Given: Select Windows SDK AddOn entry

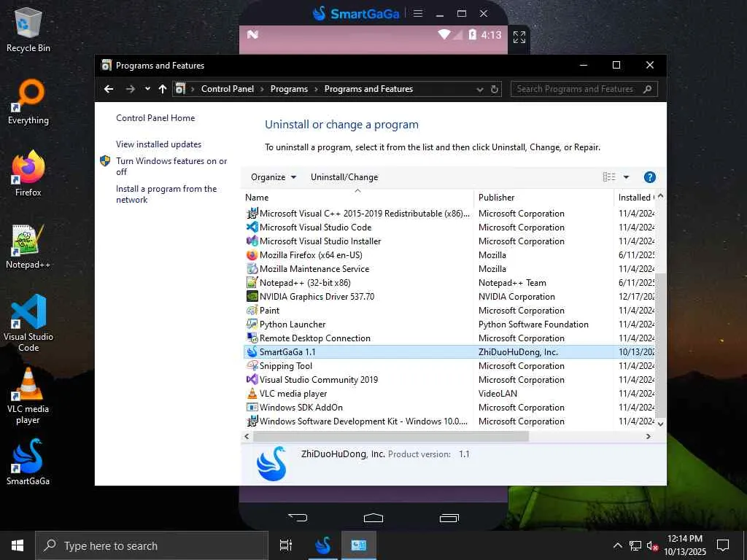Looking at the screenshot, I should (301, 407).
